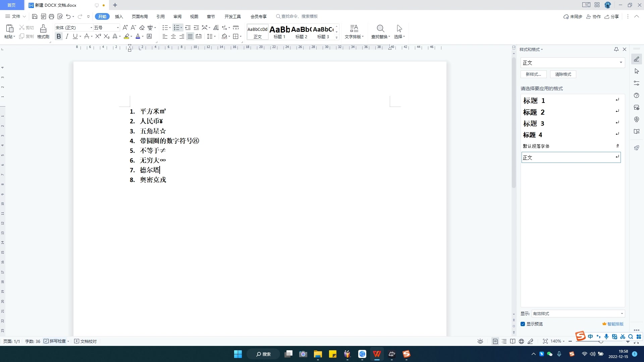Pin the Styles and Formatting pane
This screenshot has height=362, width=644.
[616, 49]
